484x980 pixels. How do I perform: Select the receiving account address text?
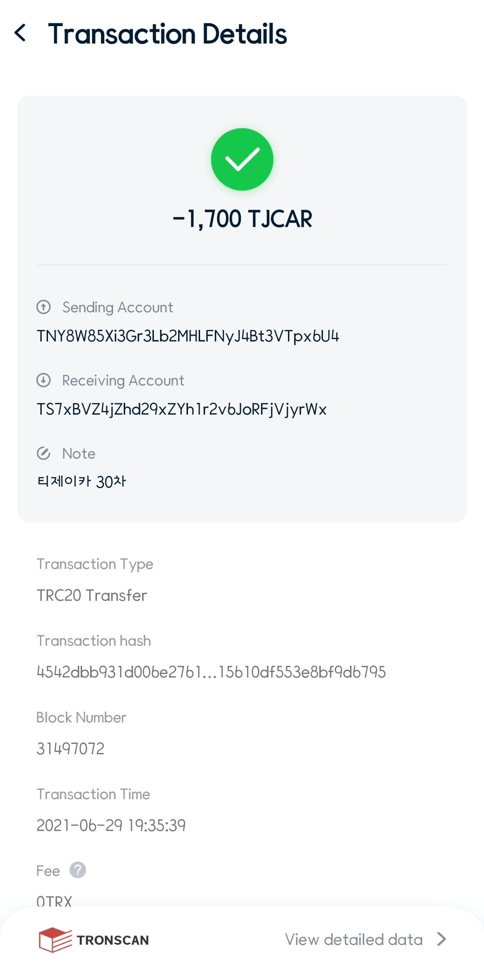(x=181, y=409)
